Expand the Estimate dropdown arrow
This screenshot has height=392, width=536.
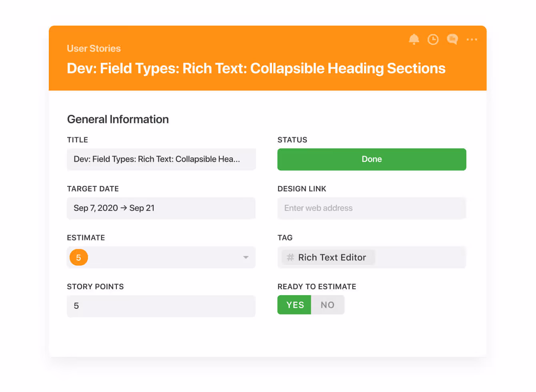[246, 257]
